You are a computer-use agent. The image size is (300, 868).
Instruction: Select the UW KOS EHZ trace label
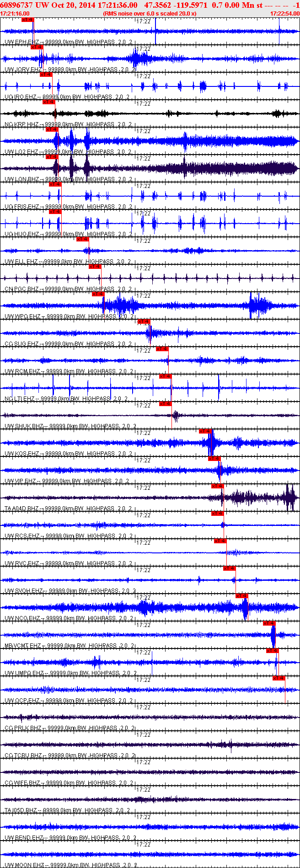coord(69,454)
